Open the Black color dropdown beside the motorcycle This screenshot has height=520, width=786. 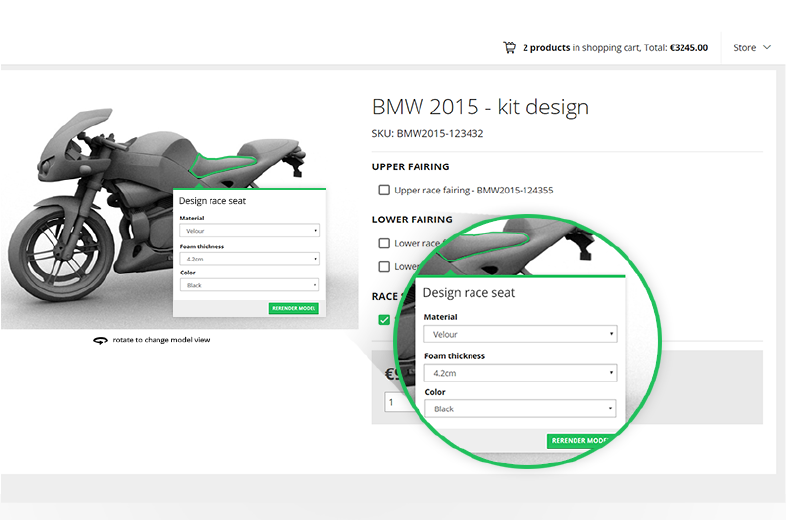[x=250, y=285]
